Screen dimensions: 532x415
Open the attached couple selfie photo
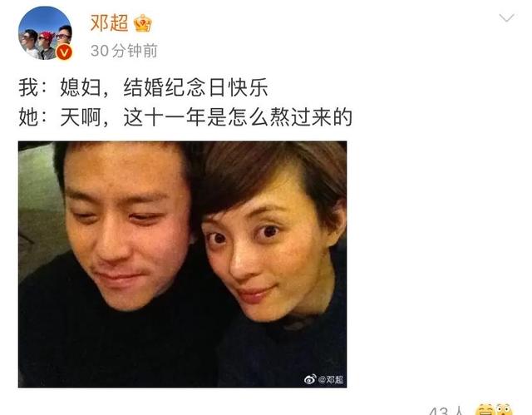coord(183,264)
